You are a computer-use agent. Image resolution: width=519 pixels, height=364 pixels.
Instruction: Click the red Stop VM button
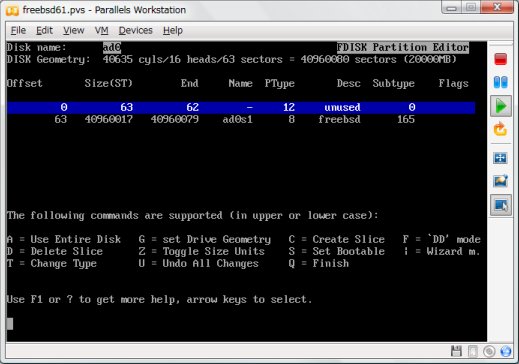(x=500, y=59)
